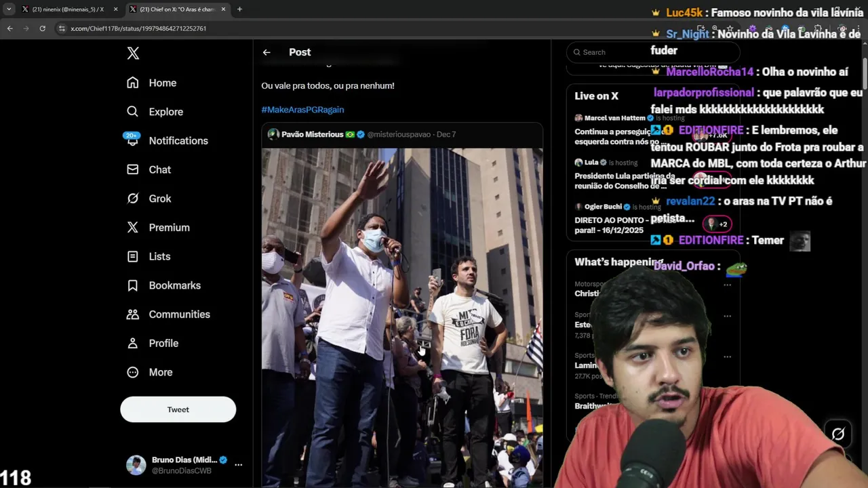868x488 pixels.
Task: Open Profile in the sidebar
Action: point(153,344)
